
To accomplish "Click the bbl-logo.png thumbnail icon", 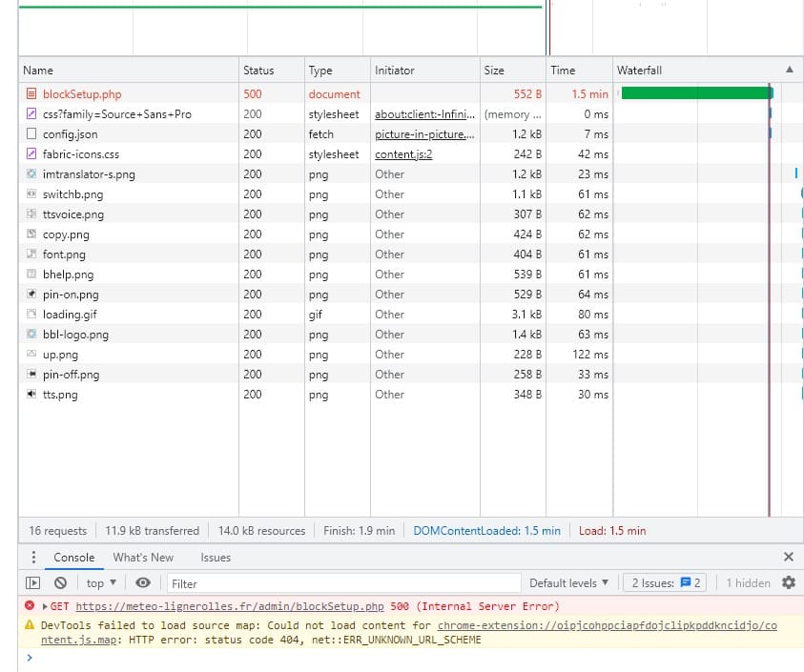I will tap(31, 334).
